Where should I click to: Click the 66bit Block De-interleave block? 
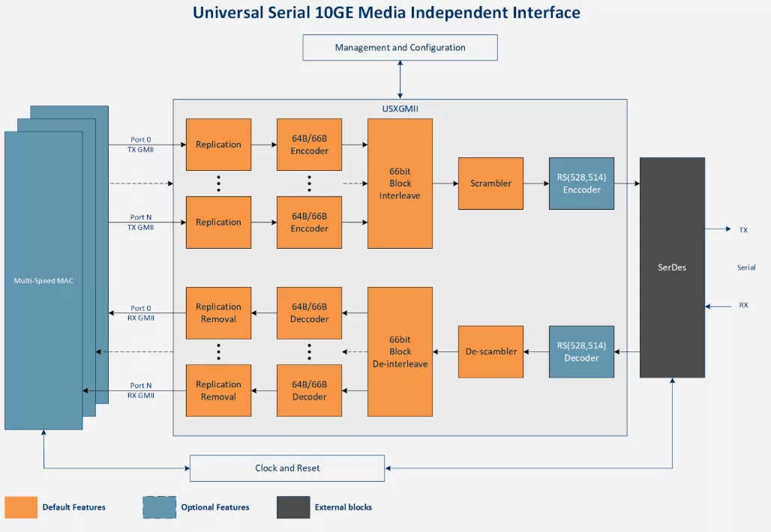(400, 351)
